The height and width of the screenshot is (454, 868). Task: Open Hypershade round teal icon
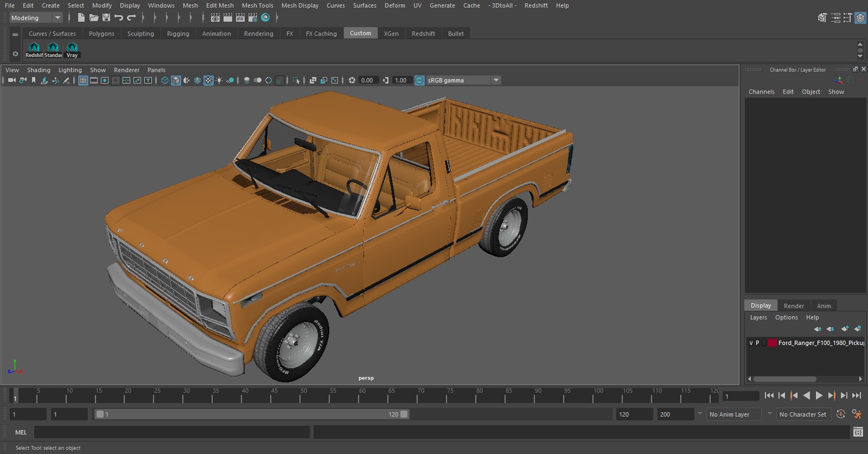(x=265, y=18)
